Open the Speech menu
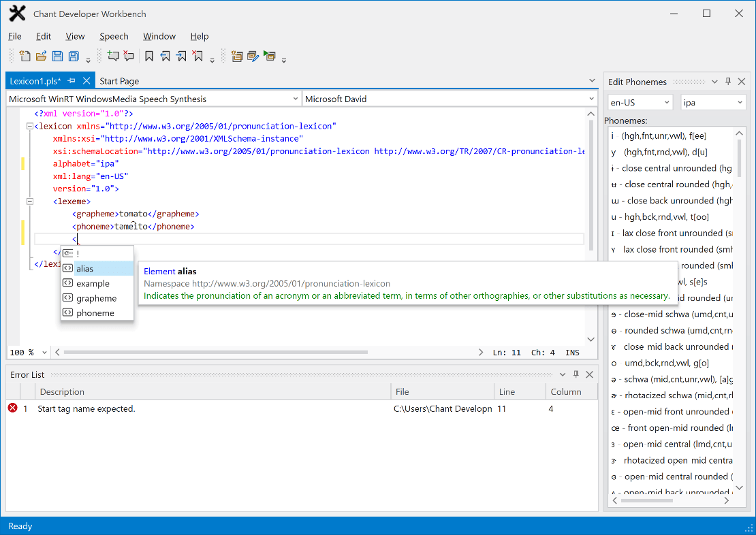 click(114, 36)
